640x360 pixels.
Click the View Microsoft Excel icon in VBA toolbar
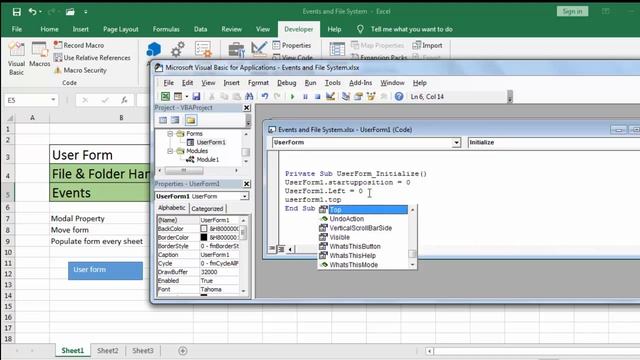[165, 96]
